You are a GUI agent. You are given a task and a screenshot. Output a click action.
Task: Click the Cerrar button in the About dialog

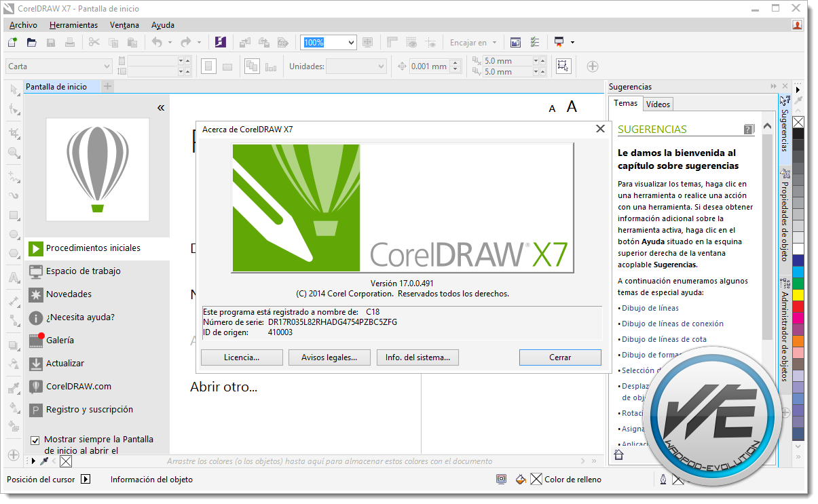click(560, 357)
